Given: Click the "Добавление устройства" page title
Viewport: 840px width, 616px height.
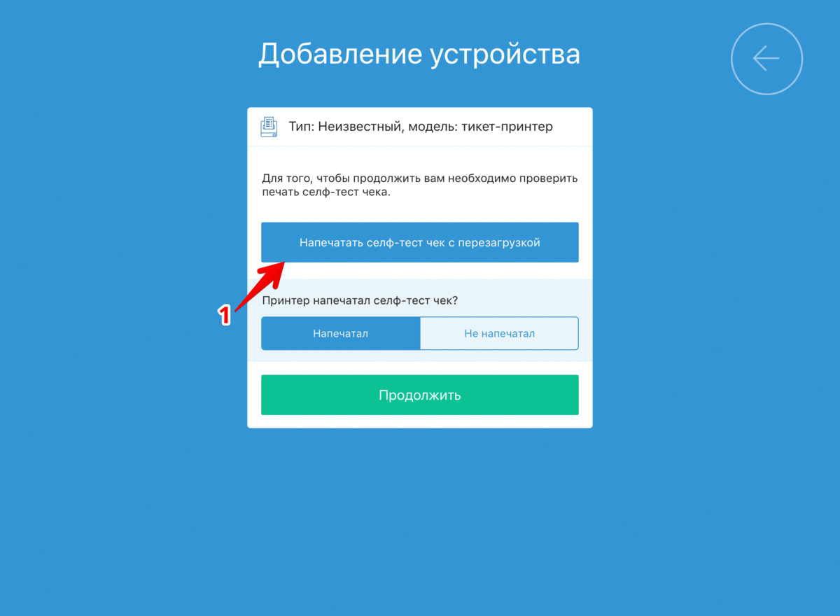Looking at the screenshot, I should point(419,55).
